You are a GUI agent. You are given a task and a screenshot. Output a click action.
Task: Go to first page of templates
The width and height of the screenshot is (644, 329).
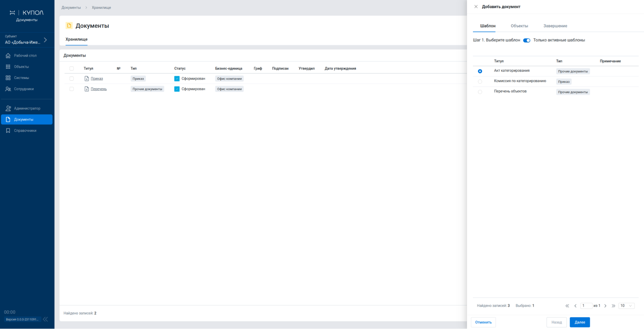click(x=567, y=306)
